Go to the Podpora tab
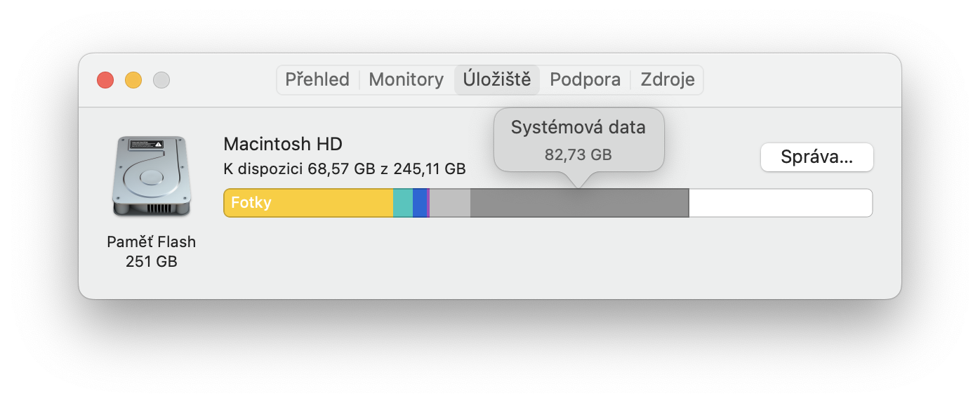Viewport: 980px width, 403px height. pyautogui.click(x=585, y=80)
